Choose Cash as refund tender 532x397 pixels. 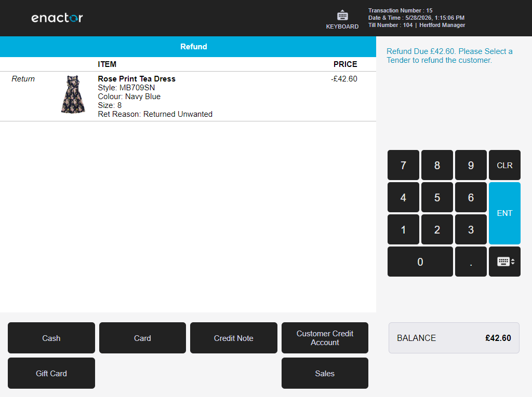(51, 338)
